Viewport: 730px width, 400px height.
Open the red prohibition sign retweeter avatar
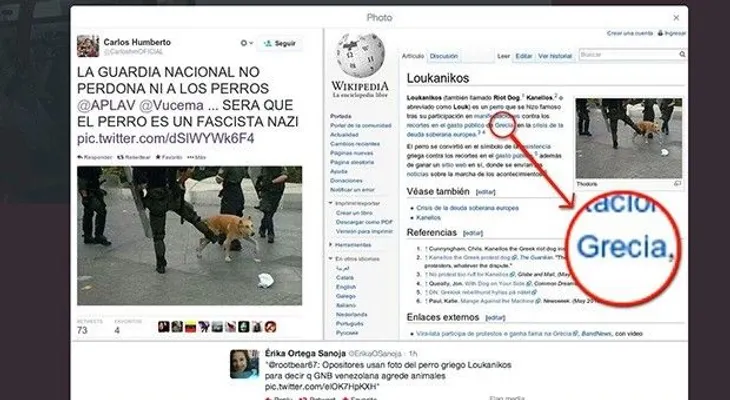point(270,326)
